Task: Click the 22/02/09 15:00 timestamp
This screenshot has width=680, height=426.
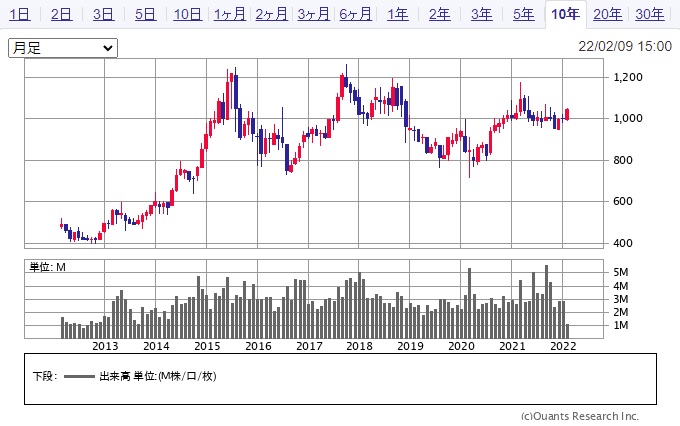Action: 625,46
